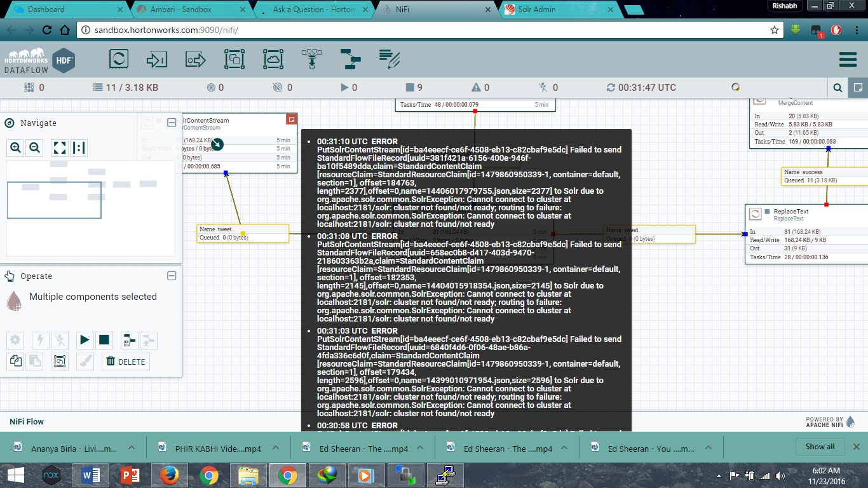Open the bulletin board icon beside search

[x=858, y=88]
